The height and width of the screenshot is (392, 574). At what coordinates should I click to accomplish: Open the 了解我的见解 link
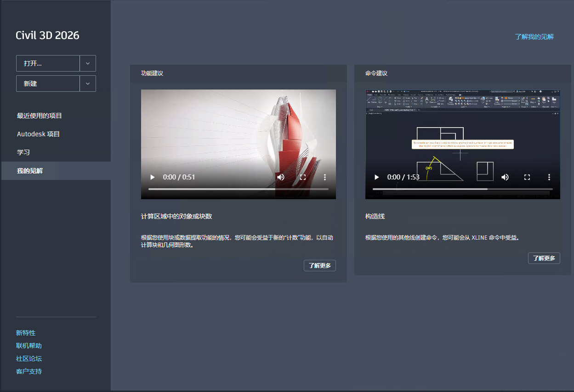click(x=534, y=37)
